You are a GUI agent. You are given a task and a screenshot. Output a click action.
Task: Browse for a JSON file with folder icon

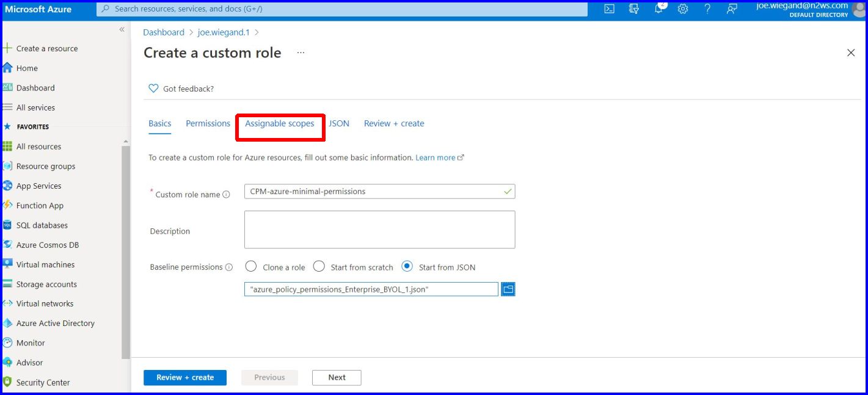click(508, 289)
